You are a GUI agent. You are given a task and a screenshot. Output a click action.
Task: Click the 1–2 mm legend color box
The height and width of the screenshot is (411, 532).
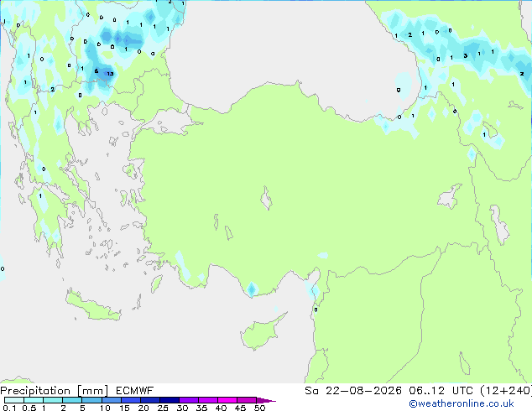[x=53, y=400]
